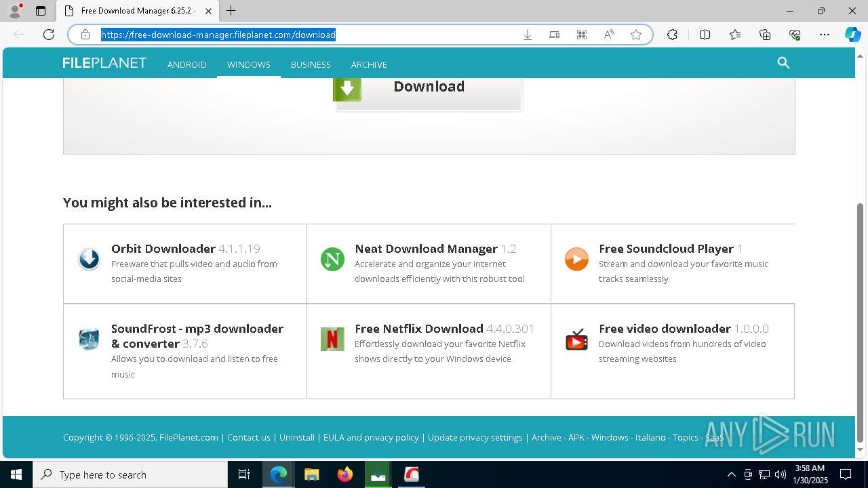Open the site search magnifier icon

783,63
